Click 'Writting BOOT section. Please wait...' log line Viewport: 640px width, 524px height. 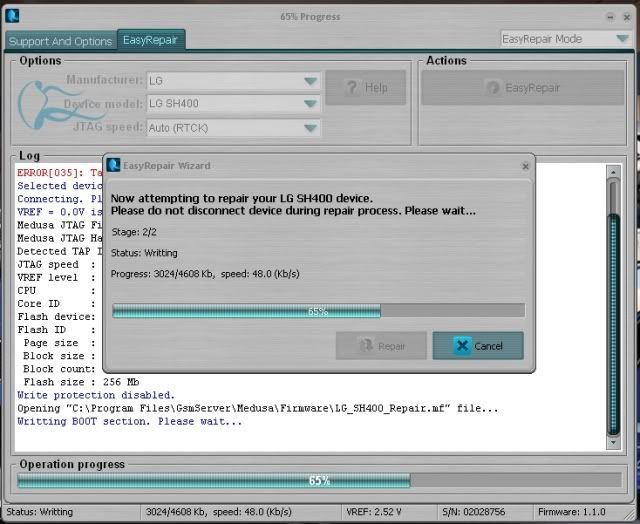point(129,421)
